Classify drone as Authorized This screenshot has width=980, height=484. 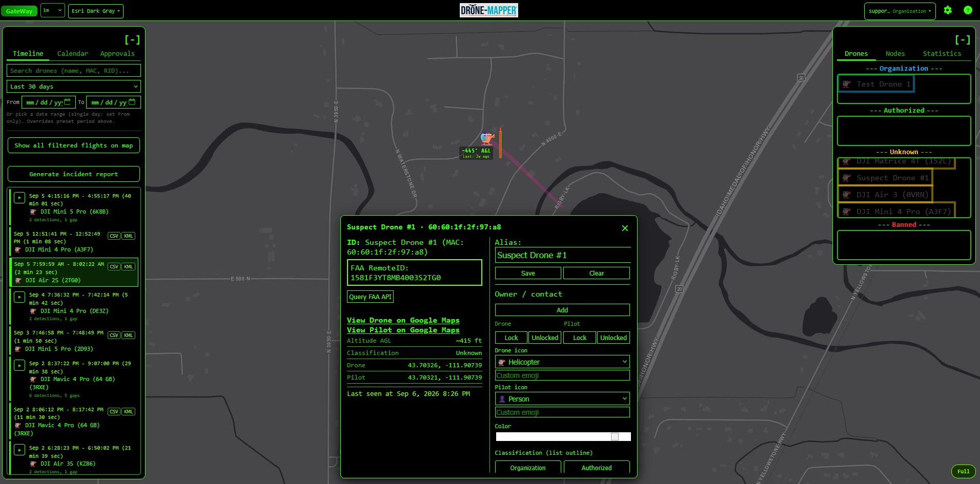click(x=597, y=468)
